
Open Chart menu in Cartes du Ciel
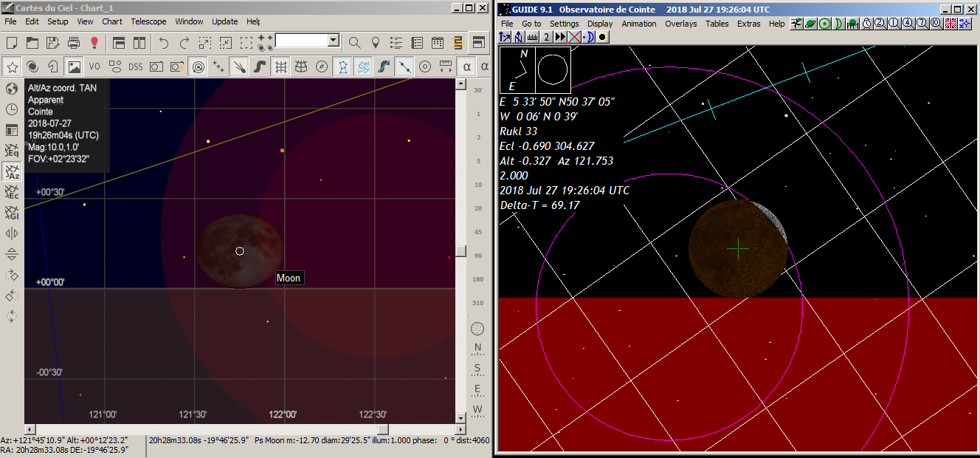(112, 21)
